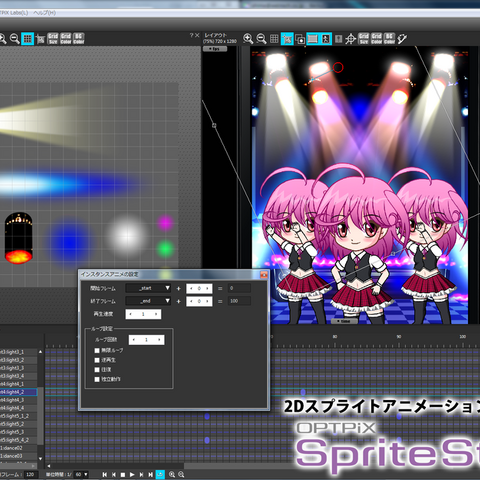Enable 無限ループ checkbox
Viewport: 480px width, 480px height.
pyautogui.click(x=97, y=350)
